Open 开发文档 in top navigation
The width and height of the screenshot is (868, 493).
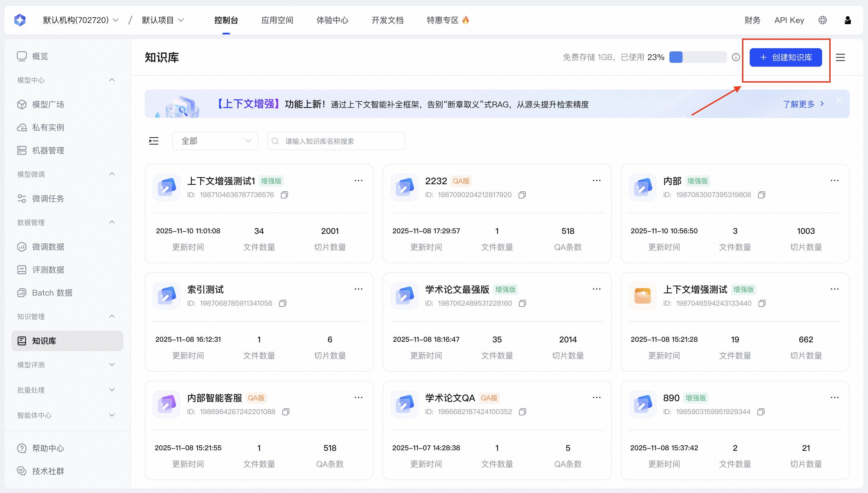(x=387, y=20)
